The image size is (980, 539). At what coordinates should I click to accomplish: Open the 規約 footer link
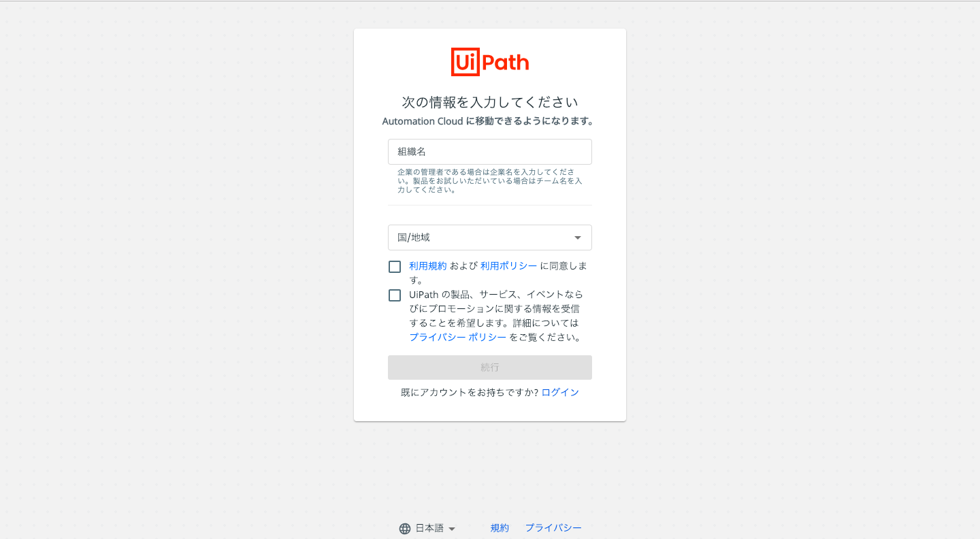click(x=500, y=528)
